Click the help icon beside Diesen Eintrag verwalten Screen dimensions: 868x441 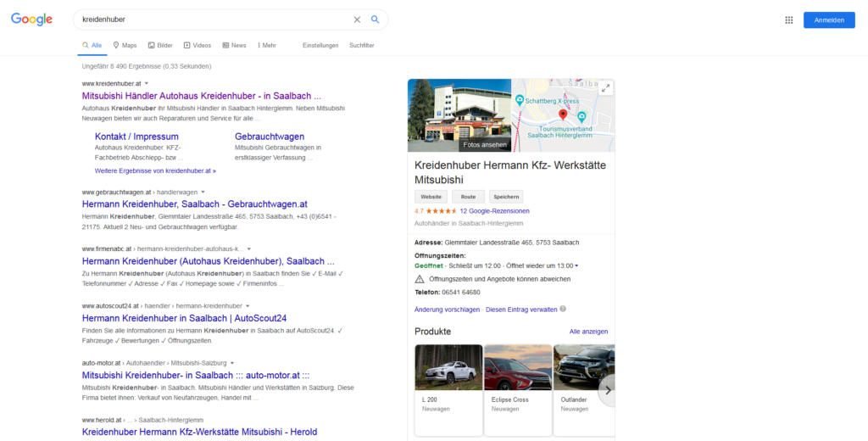tap(563, 309)
